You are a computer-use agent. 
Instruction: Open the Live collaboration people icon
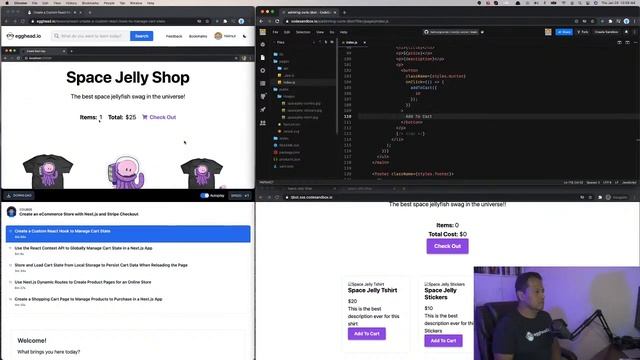coord(263,122)
